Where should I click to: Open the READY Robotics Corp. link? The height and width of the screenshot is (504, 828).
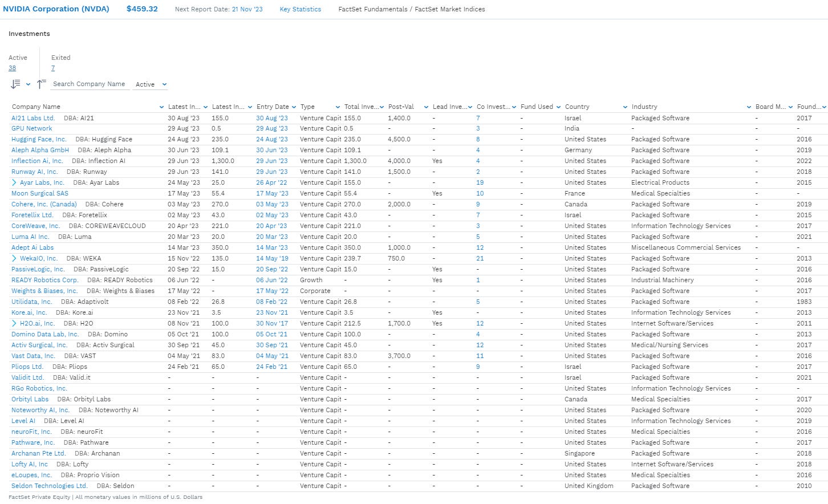45,280
